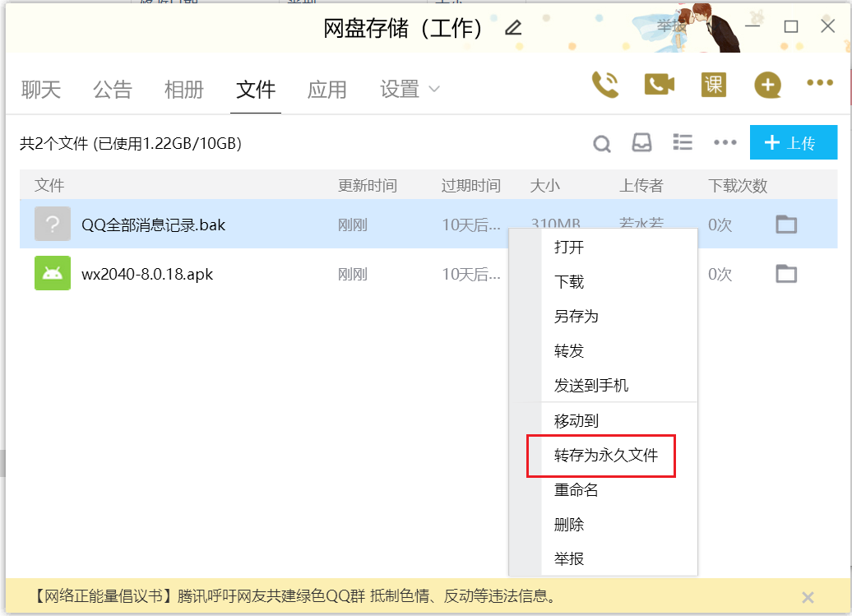Open the gold 课 (group class) icon
The height and width of the screenshot is (616, 852).
[x=713, y=83]
